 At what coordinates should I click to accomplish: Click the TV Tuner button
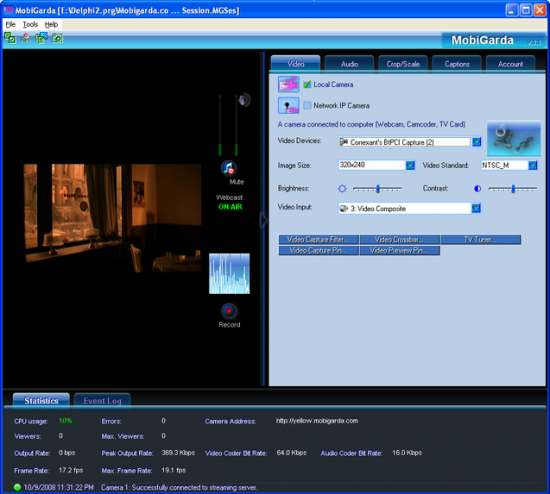click(x=481, y=240)
